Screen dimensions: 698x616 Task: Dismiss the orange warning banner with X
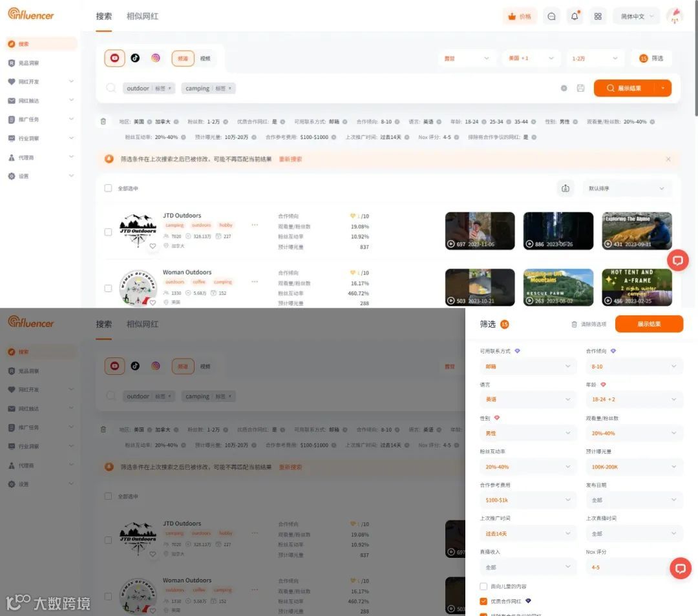click(x=668, y=159)
